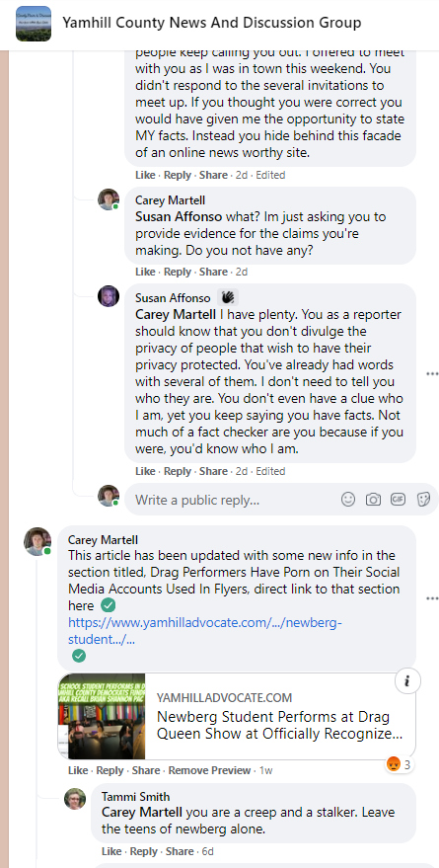The height and width of the screenshot is (868, 439).
Task: Like Tammi Smith's comment
Action: tap(111, 851)
